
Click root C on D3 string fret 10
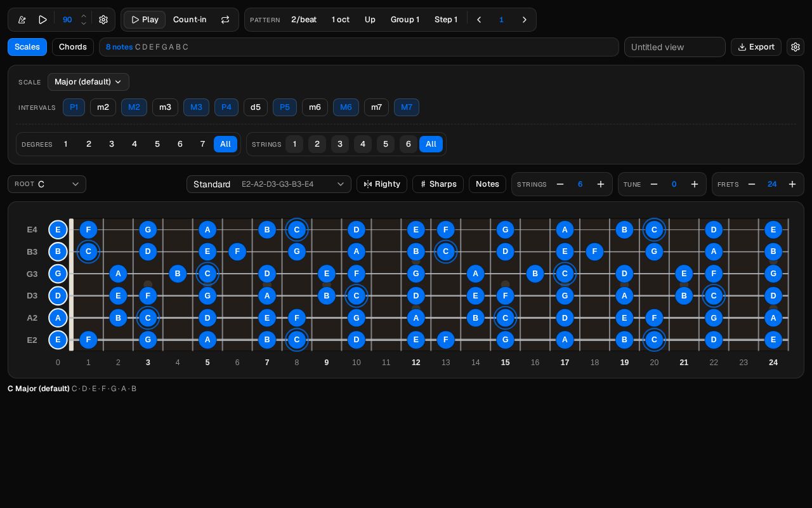pyautogui.click(x=357, y=296)
